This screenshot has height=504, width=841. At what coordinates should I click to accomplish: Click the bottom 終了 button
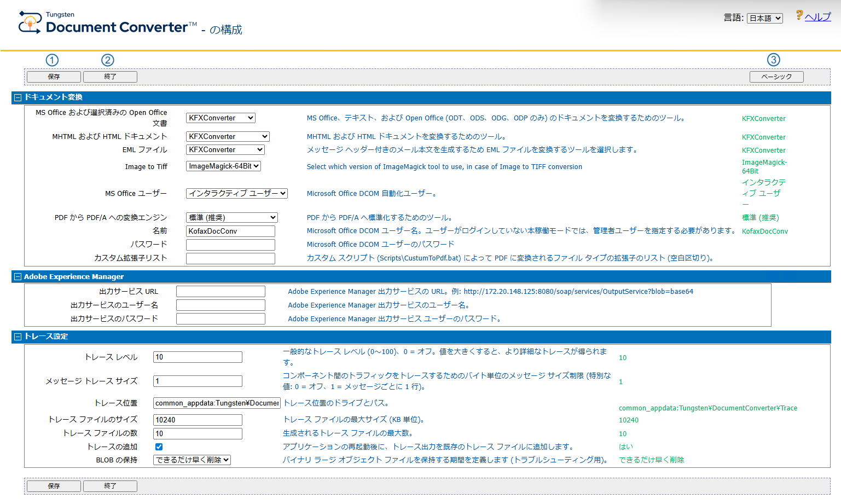[x=110, y=486]
